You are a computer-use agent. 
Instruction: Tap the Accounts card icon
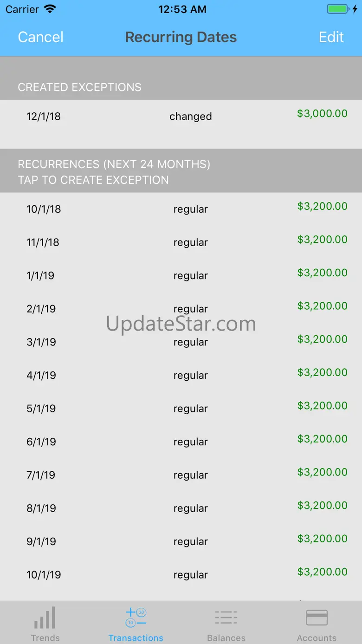[x=317, y=618]
